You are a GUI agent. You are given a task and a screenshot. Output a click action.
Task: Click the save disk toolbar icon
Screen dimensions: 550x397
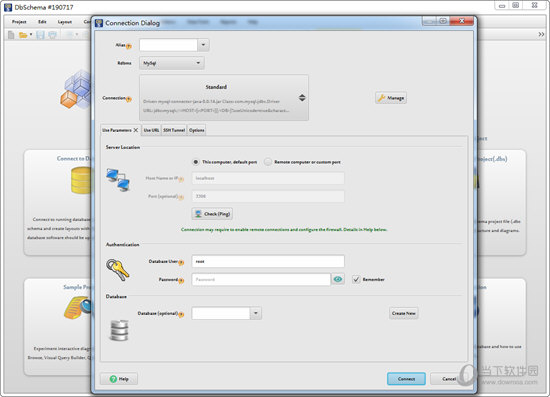point(40,35)
